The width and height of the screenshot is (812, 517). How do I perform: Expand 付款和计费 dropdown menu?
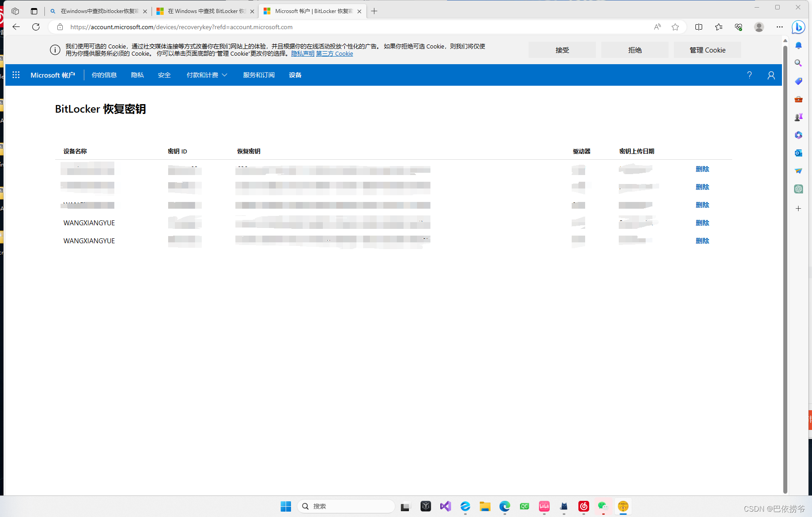pos(207,75)
